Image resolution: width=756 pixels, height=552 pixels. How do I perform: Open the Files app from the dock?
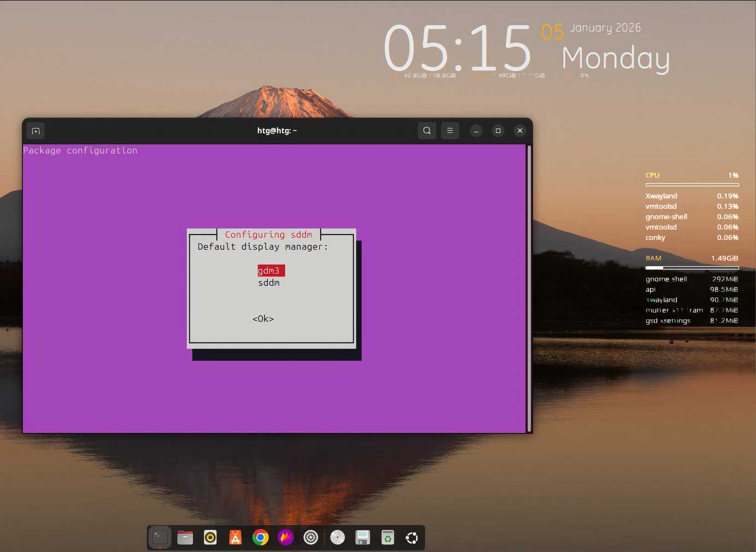(185, 537)
